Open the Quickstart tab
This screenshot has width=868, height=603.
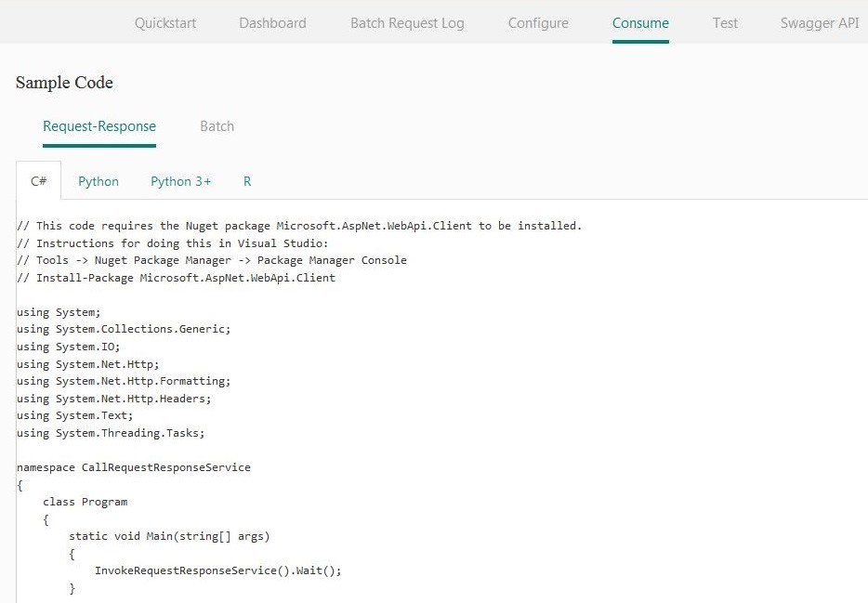tap(165, 23)
